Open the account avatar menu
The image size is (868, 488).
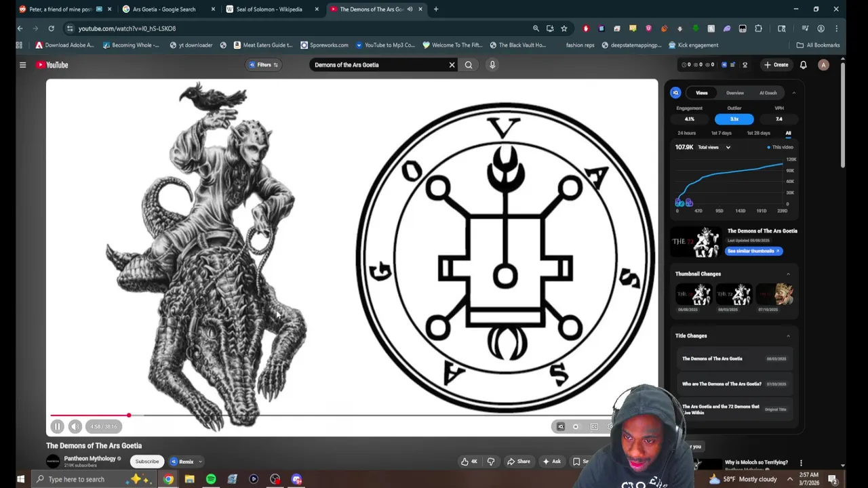tap(823, 65)
